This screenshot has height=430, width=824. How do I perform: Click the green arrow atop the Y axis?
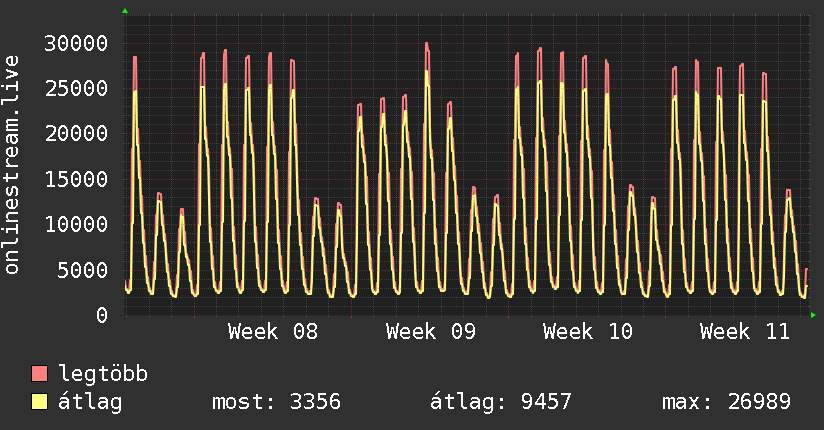coord(125,11)
